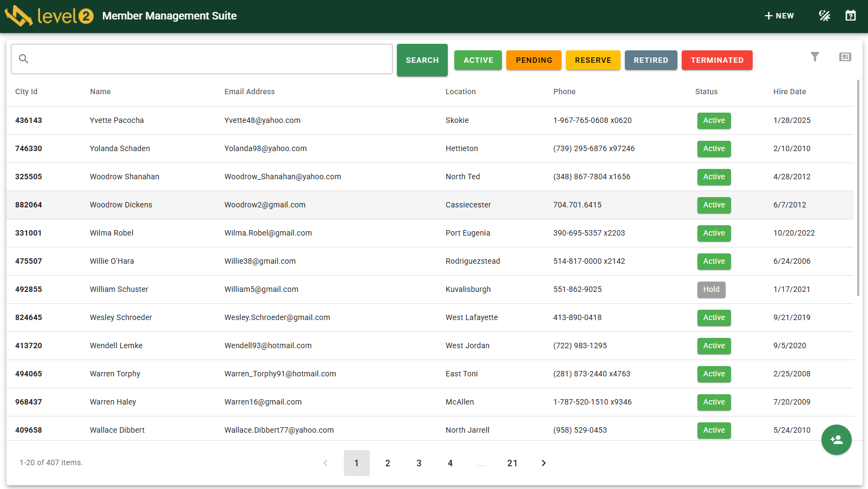Screen dimensions: 868x489
Task: Filter by RESERVE status
Action: pyautogui.click(x=593, y=60)
